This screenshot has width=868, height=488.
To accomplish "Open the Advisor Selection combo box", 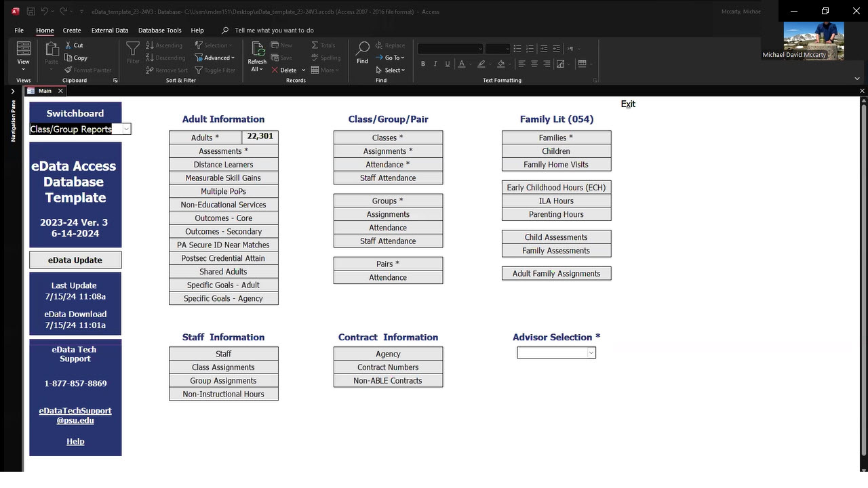I will (x=556, y=352).
